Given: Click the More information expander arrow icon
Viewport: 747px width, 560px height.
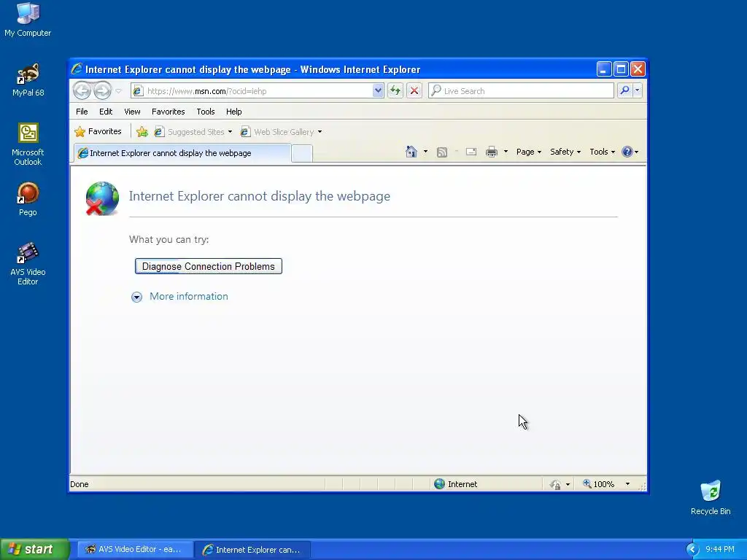Looking at the screenshot, I should tap(136, 297).
